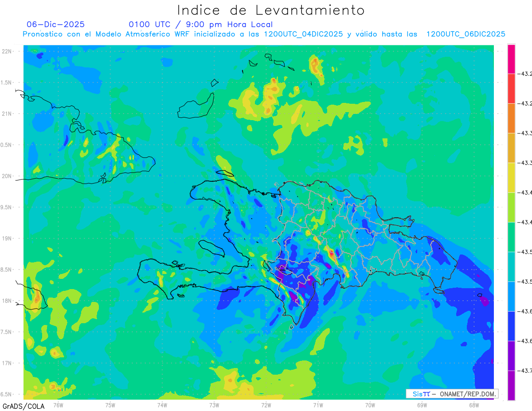Click the '19N' latitude axis label
The image size is (532, 411).
(x=7, y=238)
